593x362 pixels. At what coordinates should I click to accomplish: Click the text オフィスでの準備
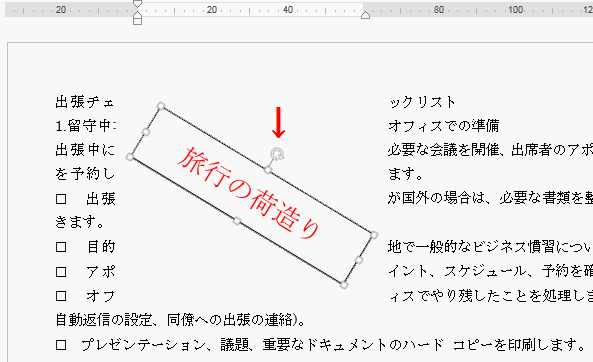pos(444,126)
